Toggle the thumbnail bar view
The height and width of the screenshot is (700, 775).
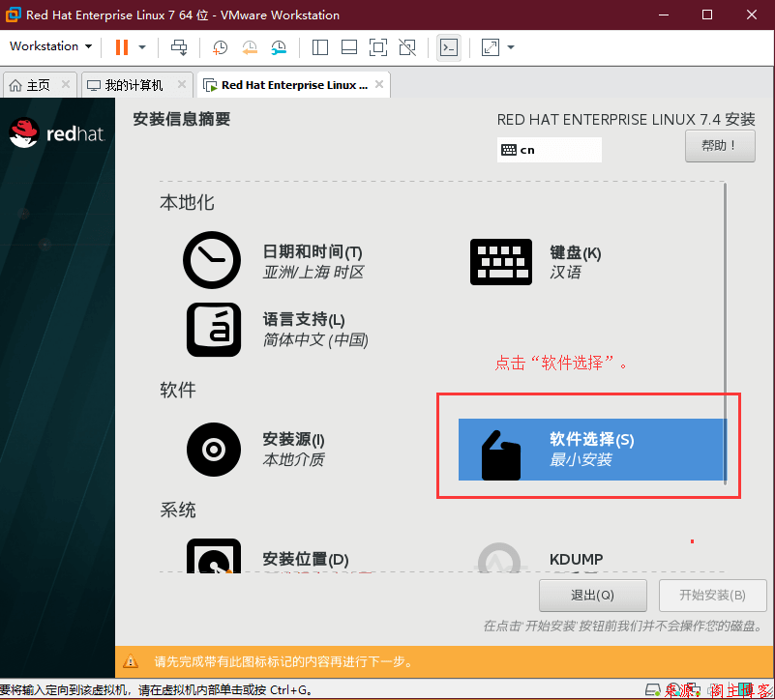pyautogui.click(x=349, y=47)
